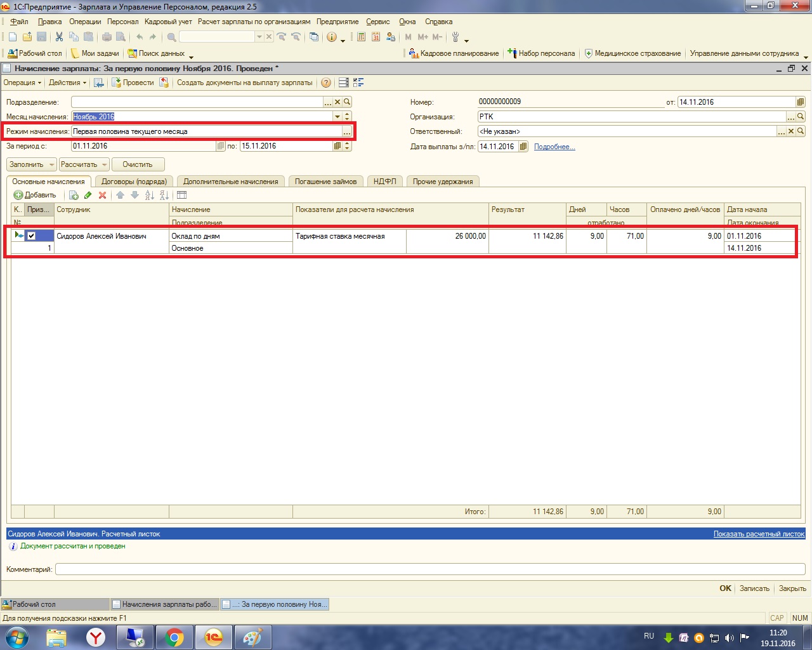Open the search combo box dropdown arrow
The width and height of the screenshot is (812, 650).
259,37
